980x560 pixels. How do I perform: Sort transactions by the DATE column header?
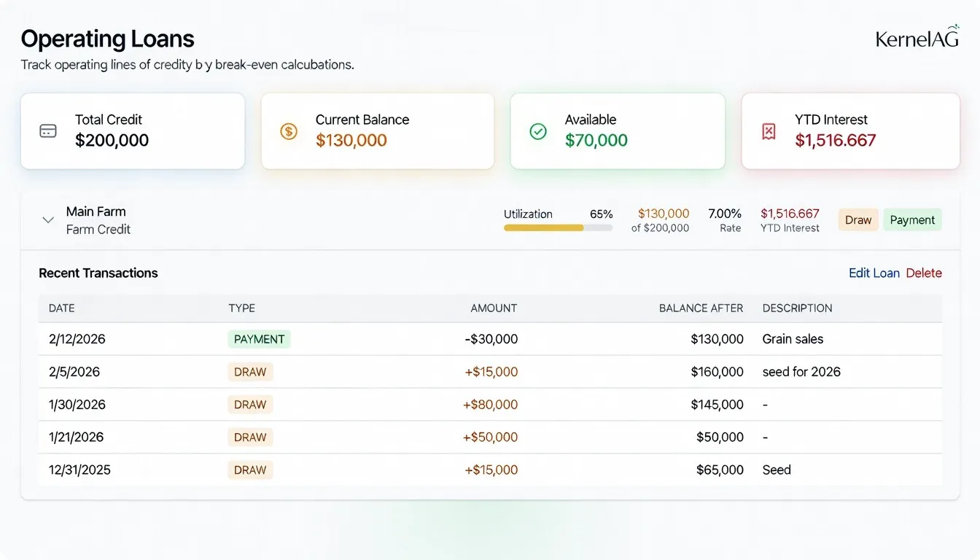coord(61,308)
